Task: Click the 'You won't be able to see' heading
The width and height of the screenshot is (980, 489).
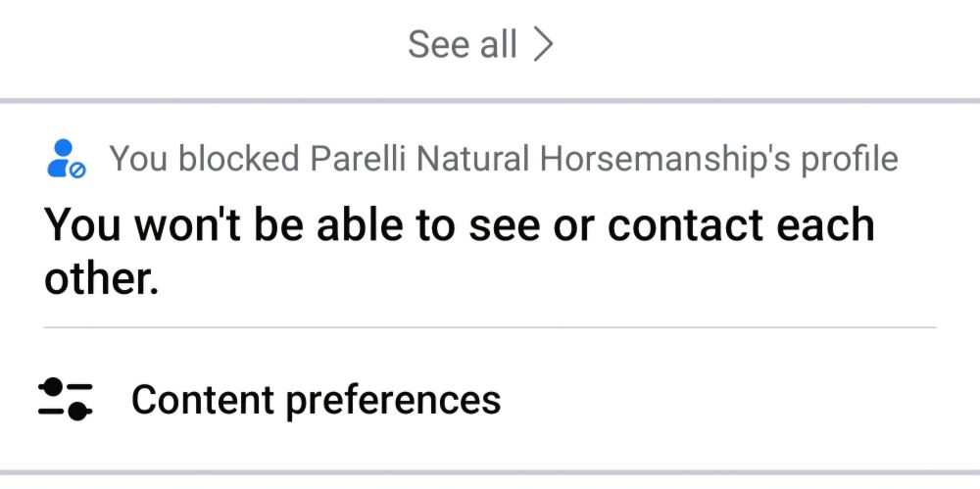Action: click(x=459, y=225)
